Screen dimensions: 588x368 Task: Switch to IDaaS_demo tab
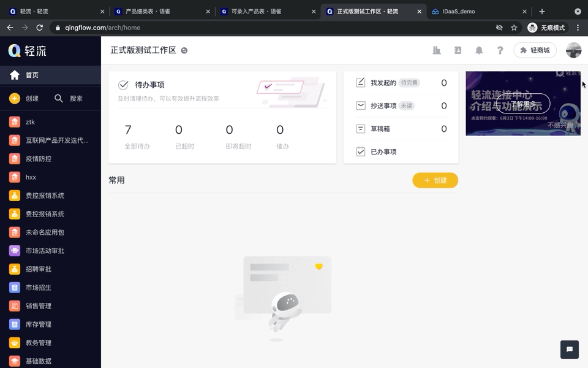(x=479, y=11)
